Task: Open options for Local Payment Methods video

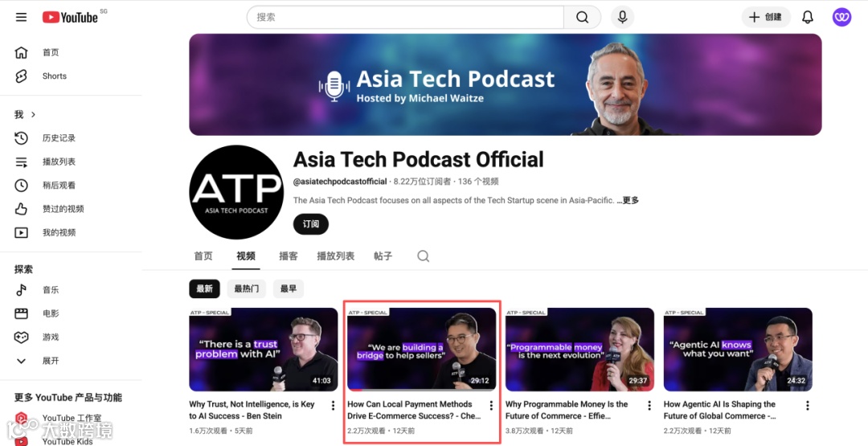Action: coord(491,406)
